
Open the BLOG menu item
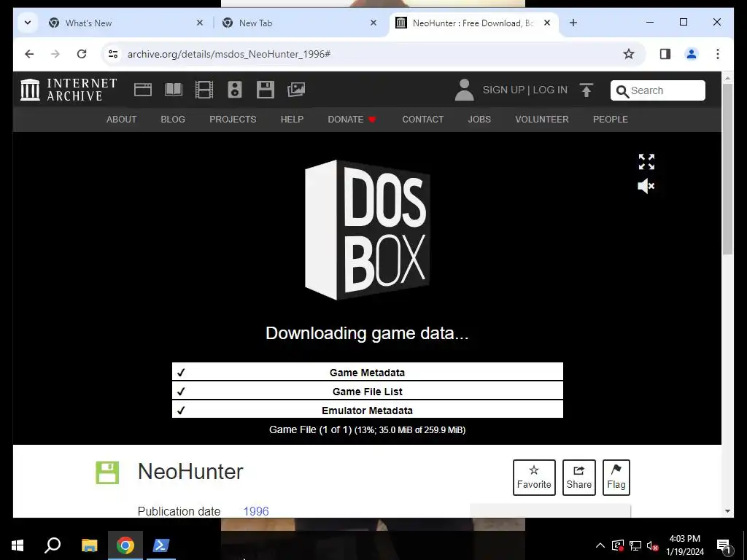(x=173, y=120)
